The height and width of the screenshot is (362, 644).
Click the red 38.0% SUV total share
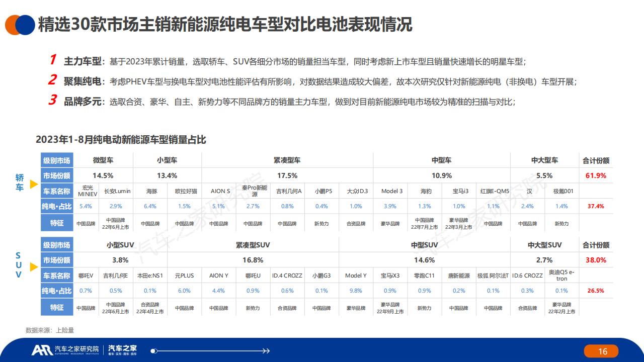click(596, 260)
